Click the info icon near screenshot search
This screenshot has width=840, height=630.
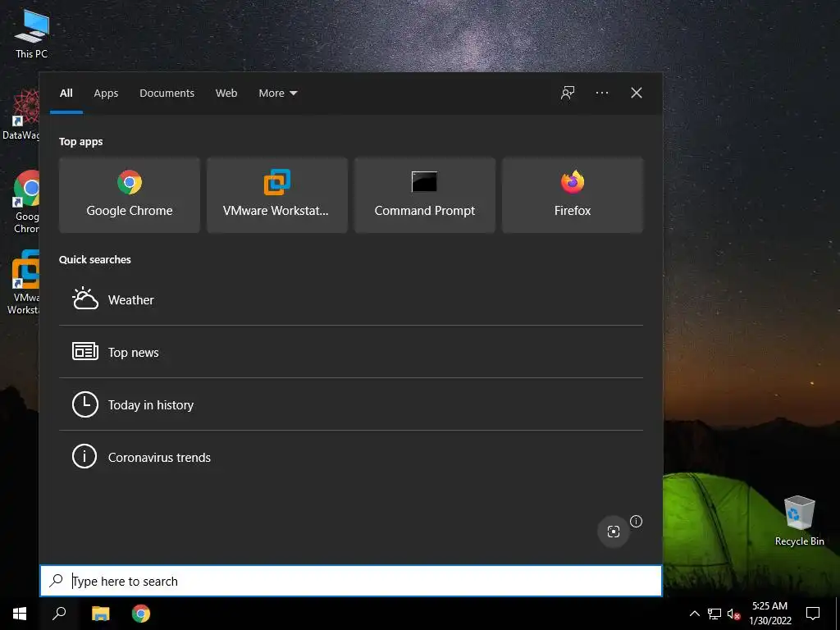pyautogui.click(x=636, y=521)
